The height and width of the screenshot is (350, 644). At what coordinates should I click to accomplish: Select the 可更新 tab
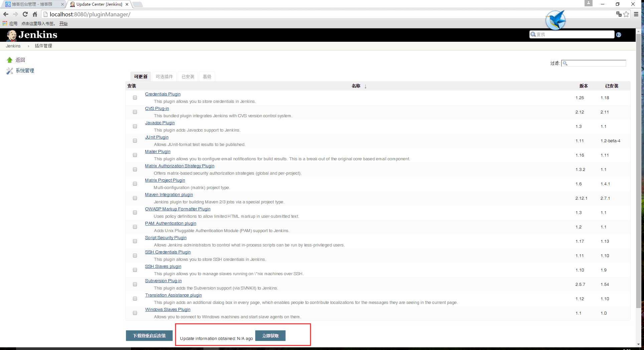pos(141,76)
